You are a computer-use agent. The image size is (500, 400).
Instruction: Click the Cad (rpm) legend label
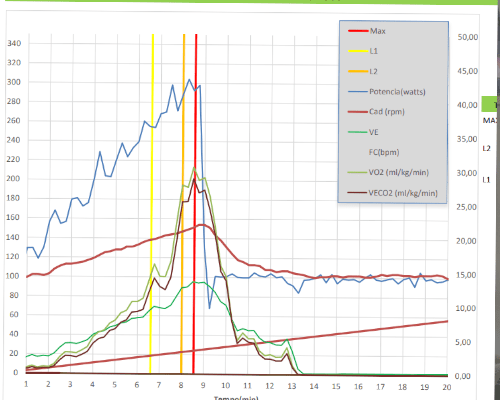387,112
